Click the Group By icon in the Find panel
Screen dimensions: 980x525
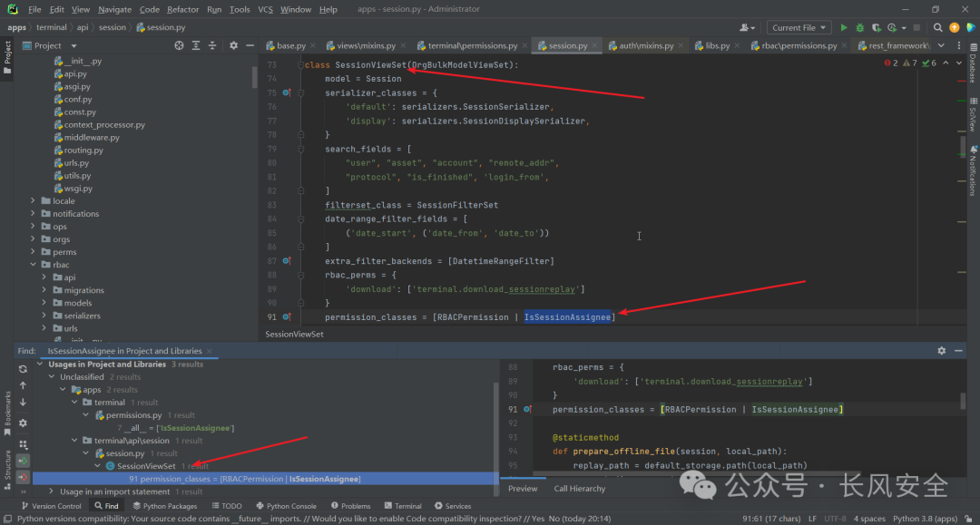(23, 444)
